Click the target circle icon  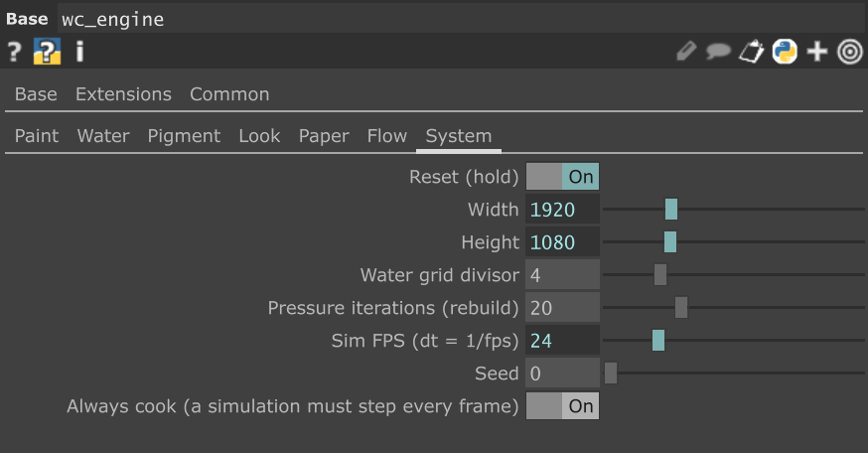click(850, 52)
